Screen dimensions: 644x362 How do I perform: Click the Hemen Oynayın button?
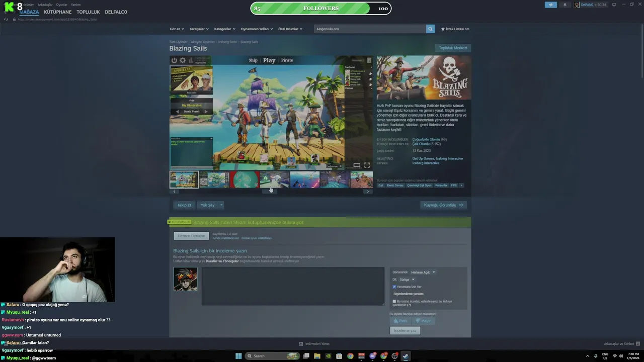pyautogui.click(x=191, y=236)
